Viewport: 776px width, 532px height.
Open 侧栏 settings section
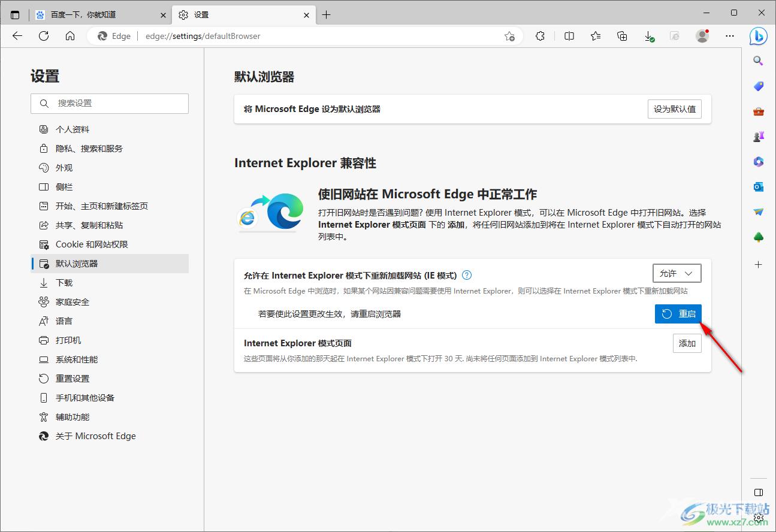pos(110,187)
